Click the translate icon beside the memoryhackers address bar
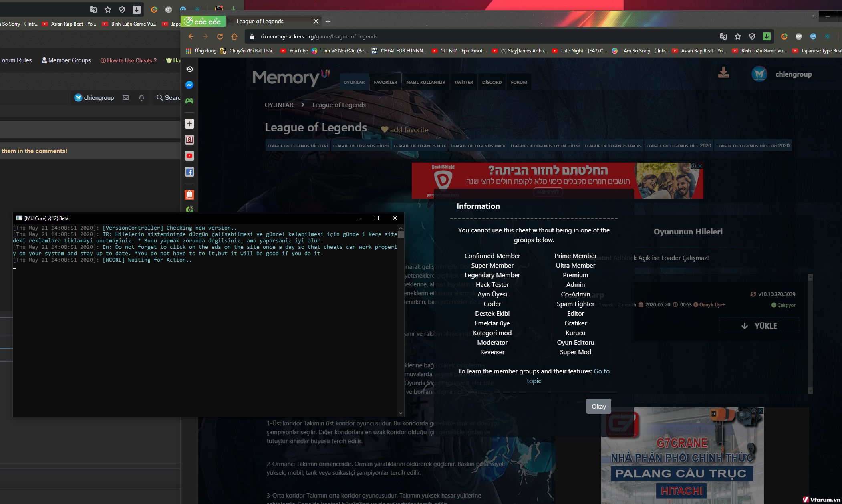 tap(723, 36)
